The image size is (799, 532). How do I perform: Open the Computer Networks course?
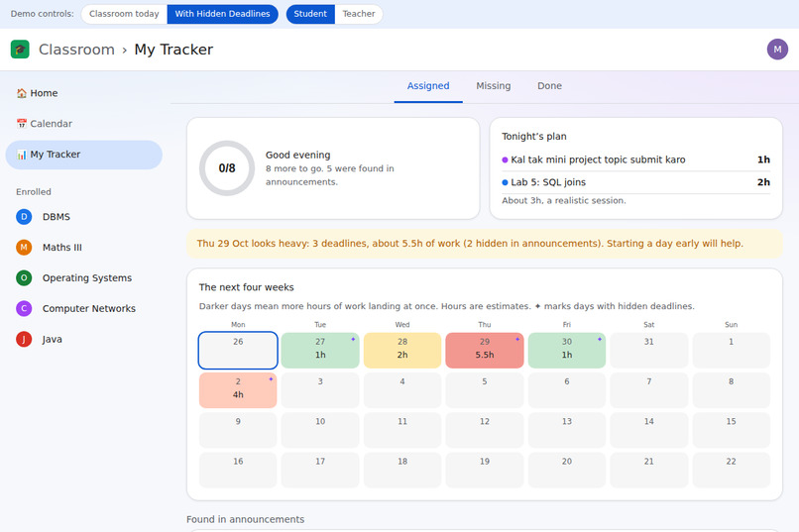coord(84,308)
